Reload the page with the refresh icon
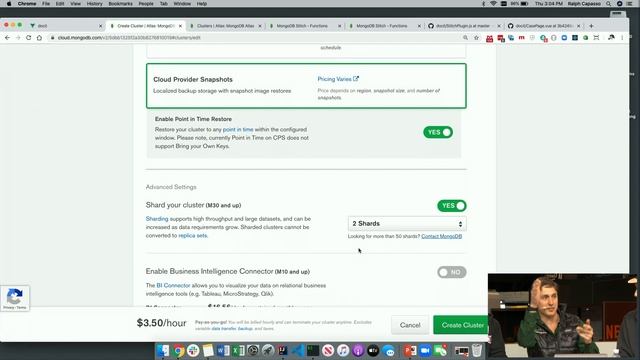The image size is (640, 360). 29,38
